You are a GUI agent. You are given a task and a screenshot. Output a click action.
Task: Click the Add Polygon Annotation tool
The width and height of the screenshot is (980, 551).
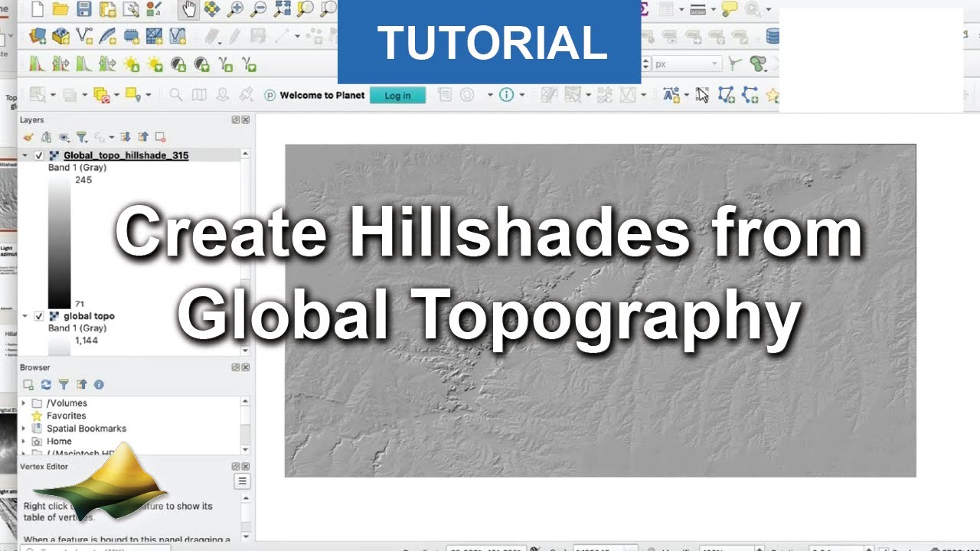[x=726, y=95]
